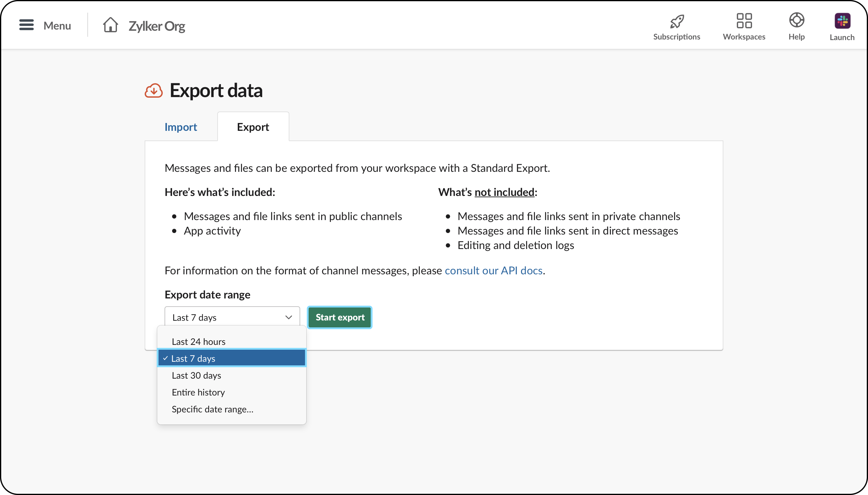Viewport: 868px width, 495px height.
Task: Select the Export tab
Action: 253,127
